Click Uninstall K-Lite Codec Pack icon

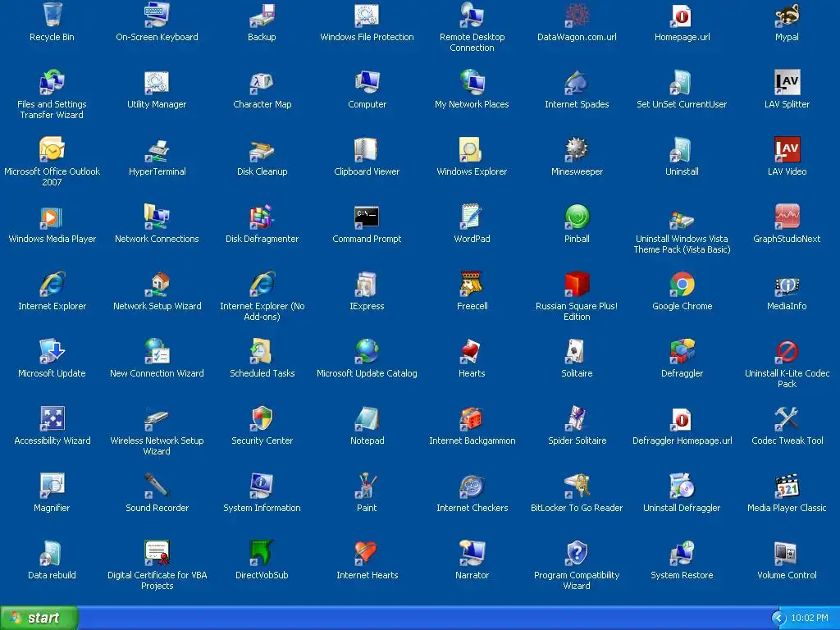[x=787, y=351]
